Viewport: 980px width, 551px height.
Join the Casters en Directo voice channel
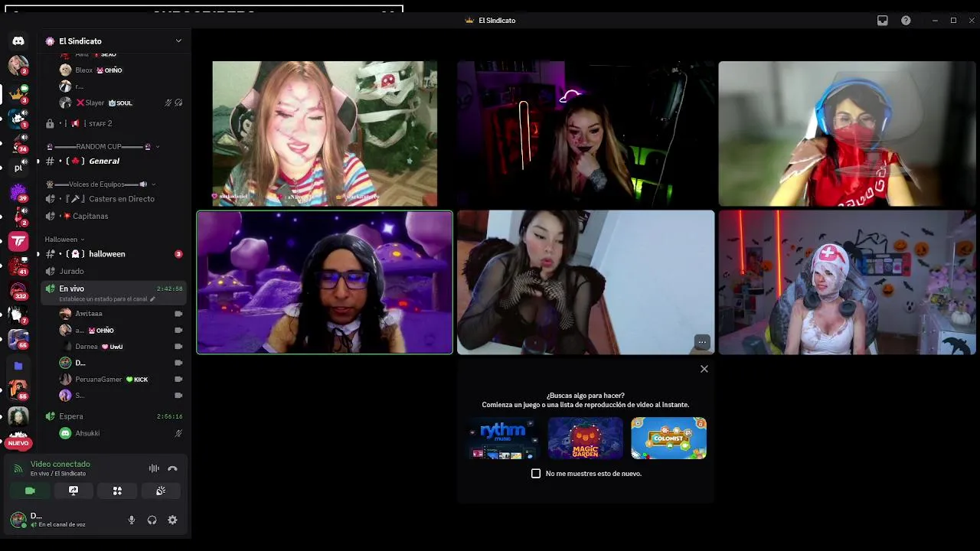click(x=115, y=199)
